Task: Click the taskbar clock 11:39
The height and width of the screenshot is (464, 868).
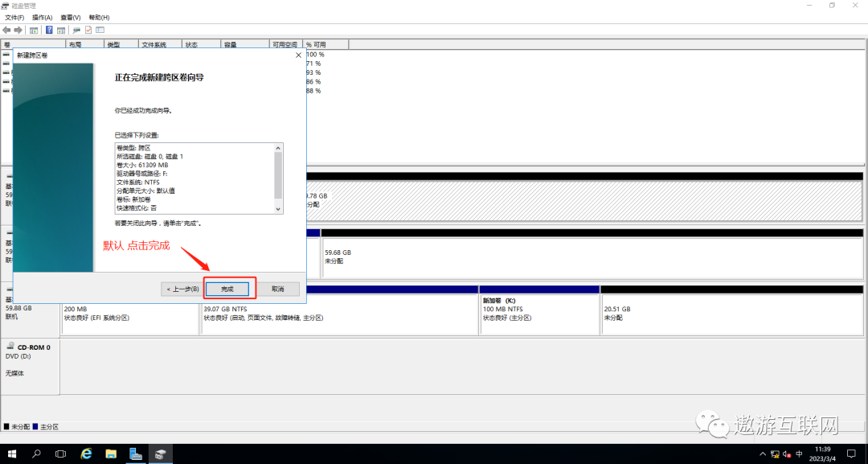Action: [825, 454]
